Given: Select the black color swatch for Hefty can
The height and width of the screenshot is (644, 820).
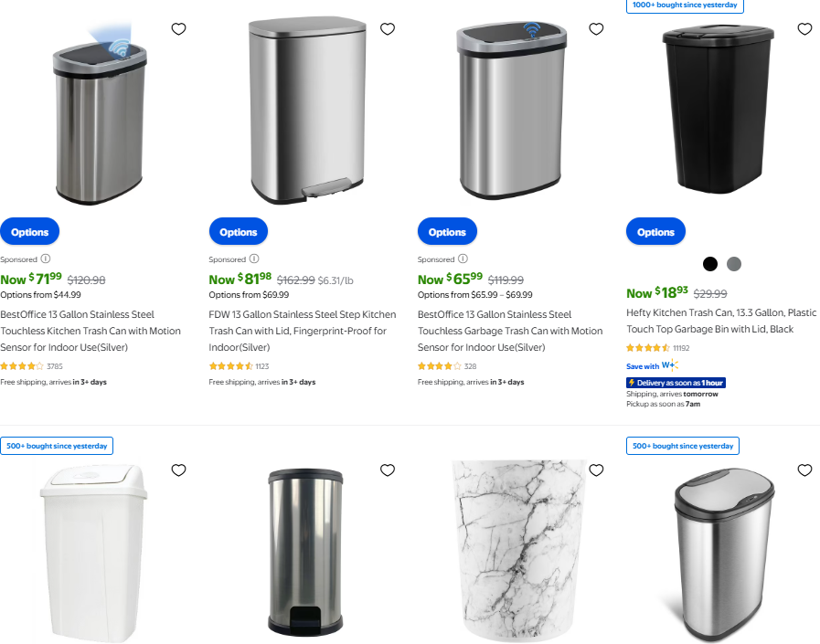Looking at the screenshot, I should click(x=710, y=264).
